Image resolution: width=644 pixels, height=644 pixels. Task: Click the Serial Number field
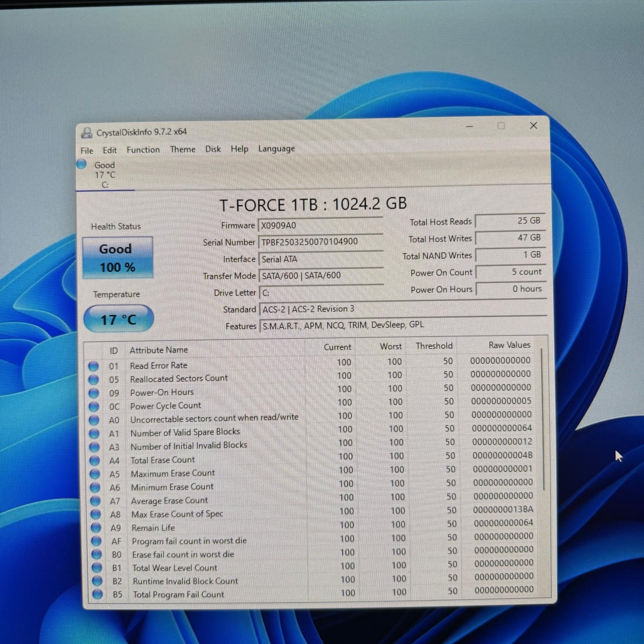tap(320, 242)
